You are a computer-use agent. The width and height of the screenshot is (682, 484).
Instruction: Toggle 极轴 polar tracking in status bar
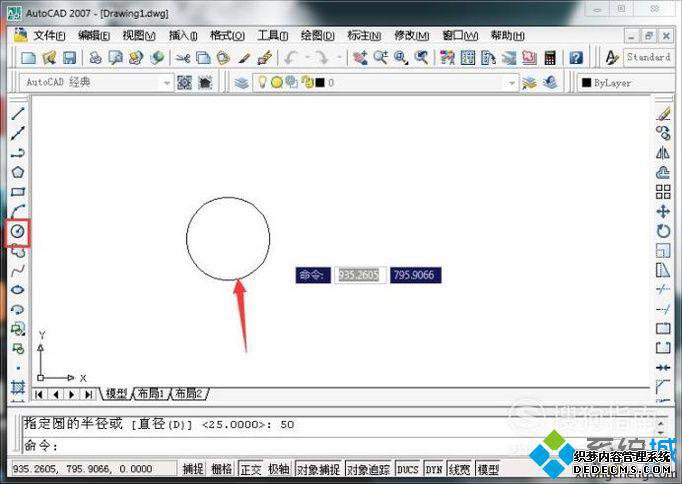click(x=278, y=469)
